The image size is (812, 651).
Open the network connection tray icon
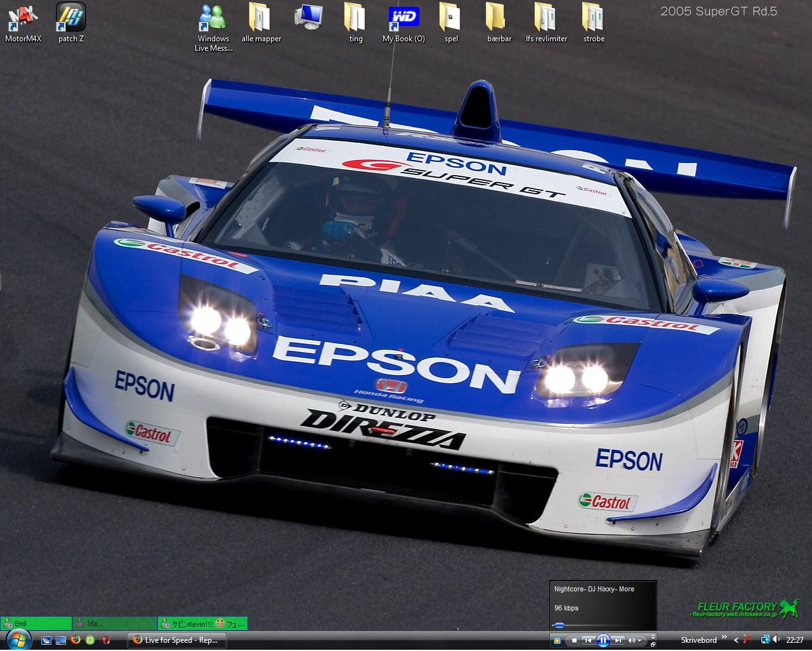(x=765, y=640)
